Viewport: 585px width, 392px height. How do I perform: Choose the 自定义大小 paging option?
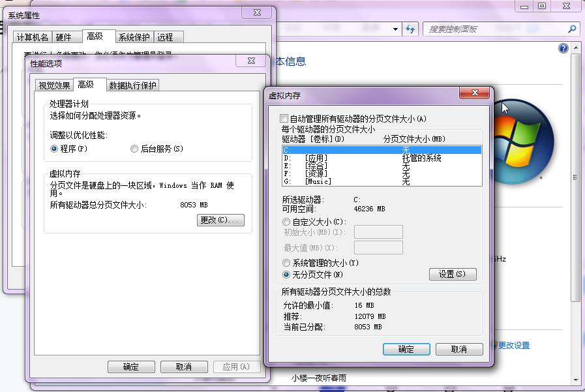286,222
